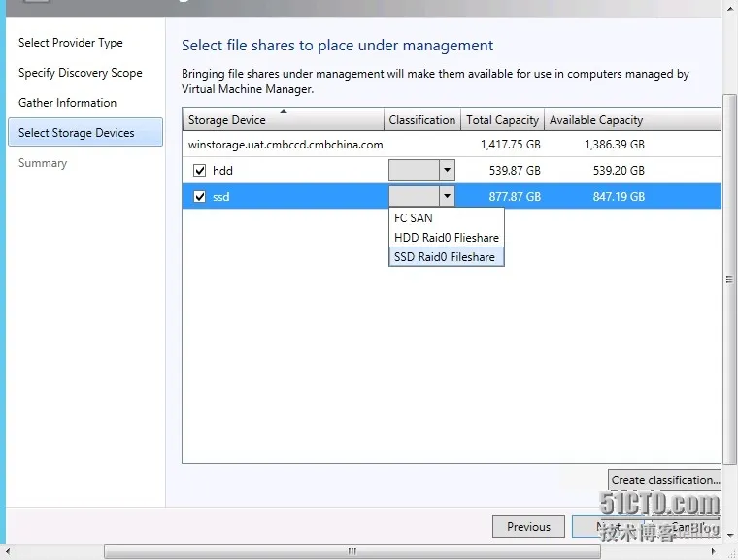Click the 877.87 GB total capacity cell
The height and width of the screenshot is (560, 738).
[515, 197]
